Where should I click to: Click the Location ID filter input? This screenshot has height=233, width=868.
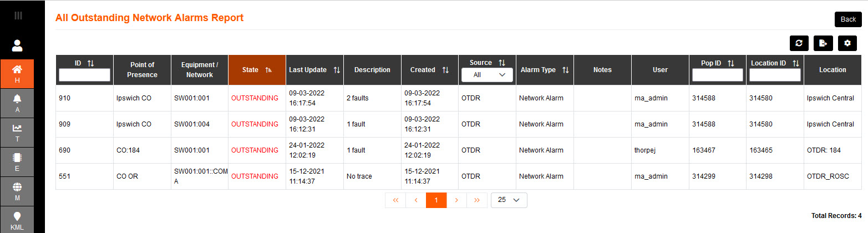[775, 75]
